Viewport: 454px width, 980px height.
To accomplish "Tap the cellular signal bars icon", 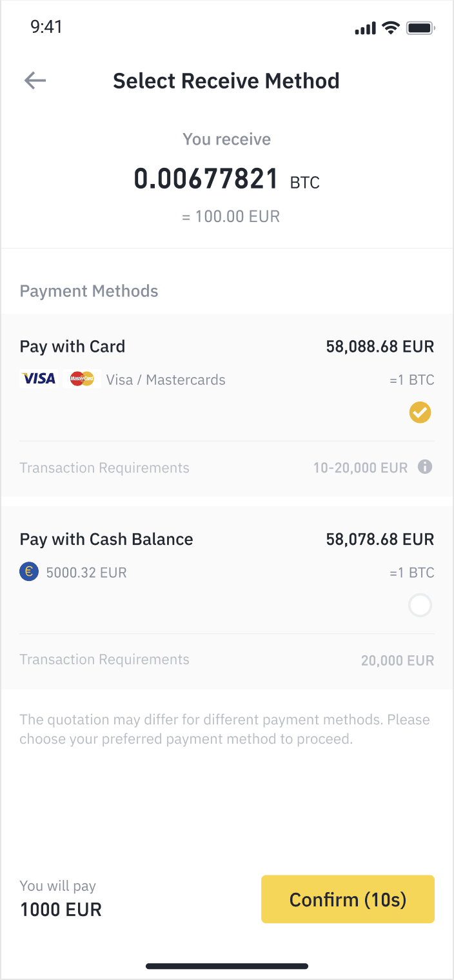I will coord(365,28).
